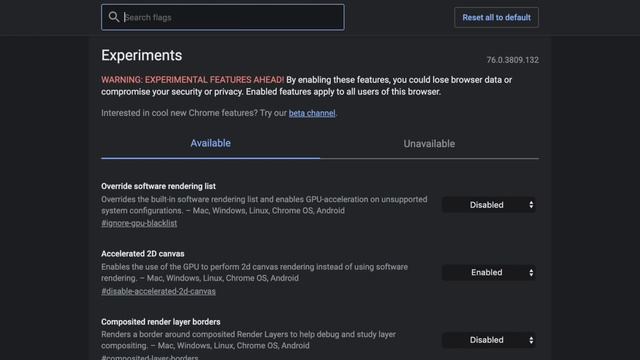Open Override software rendering list dropdown

coord(489,205)
